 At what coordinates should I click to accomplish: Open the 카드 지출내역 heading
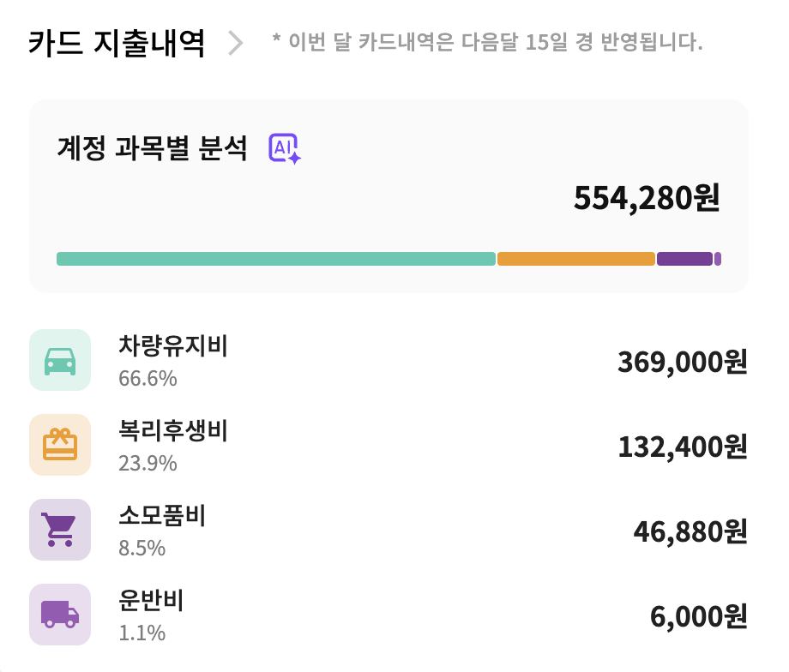[117, 42]
